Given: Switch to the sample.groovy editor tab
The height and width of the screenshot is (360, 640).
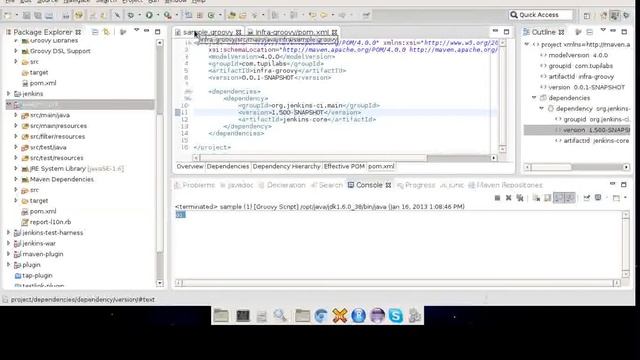Looking at the screenshot, I should click(x=208, y=32).
